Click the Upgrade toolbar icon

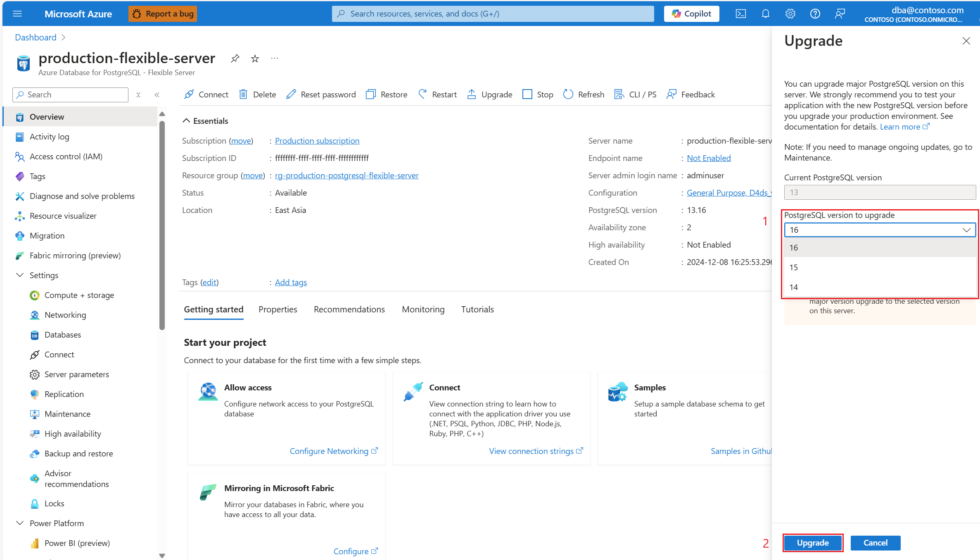pos(490,93)
